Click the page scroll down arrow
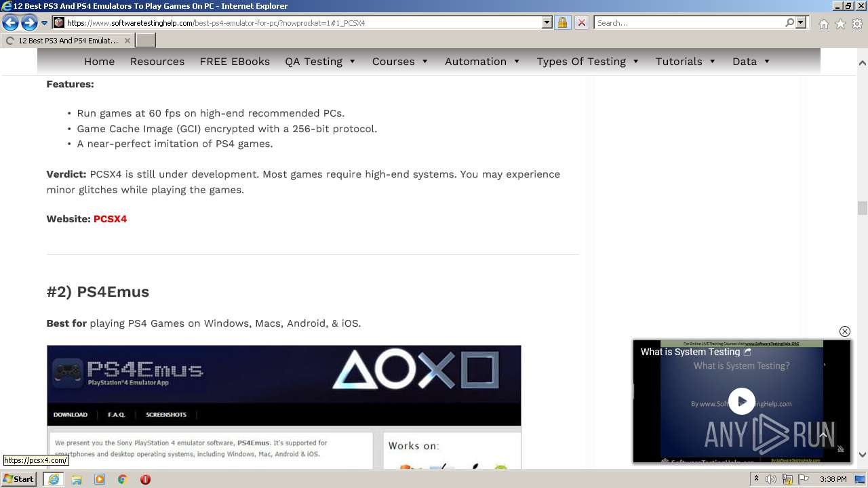Screen dimensions: 868x488 point(862,455)
